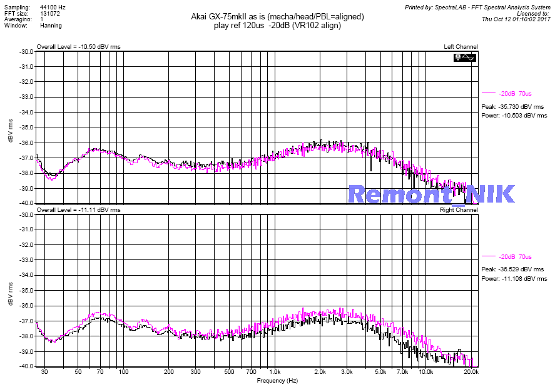
Task: Click the Overall Level -10.50 dBV text
Action: click(x=78, y=47)
